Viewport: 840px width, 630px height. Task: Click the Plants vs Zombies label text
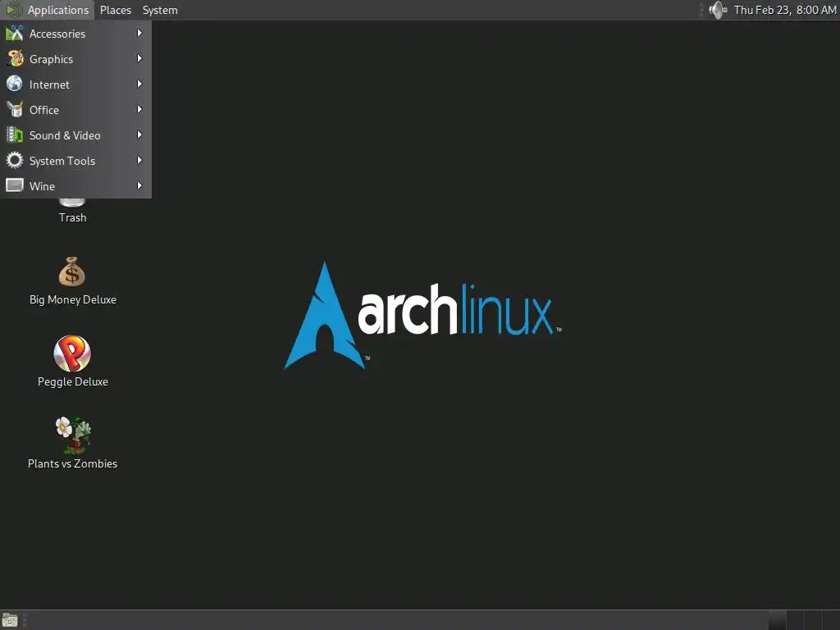tap(72, 464)
